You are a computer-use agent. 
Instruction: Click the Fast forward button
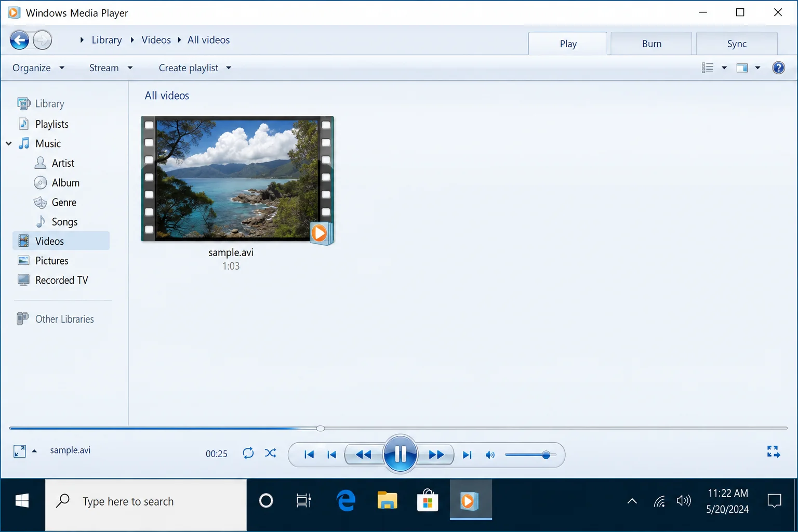click(x=435, y=455)
